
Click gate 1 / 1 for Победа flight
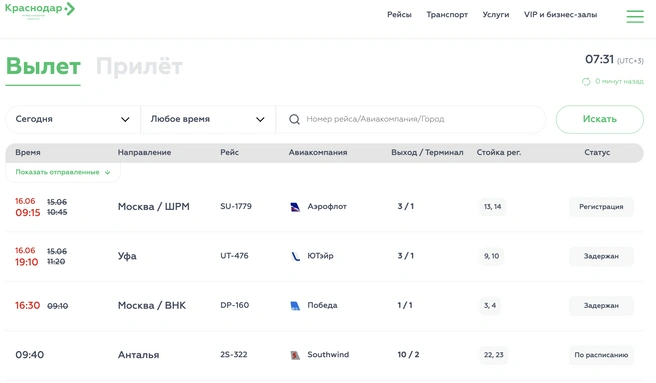(405, 305)
